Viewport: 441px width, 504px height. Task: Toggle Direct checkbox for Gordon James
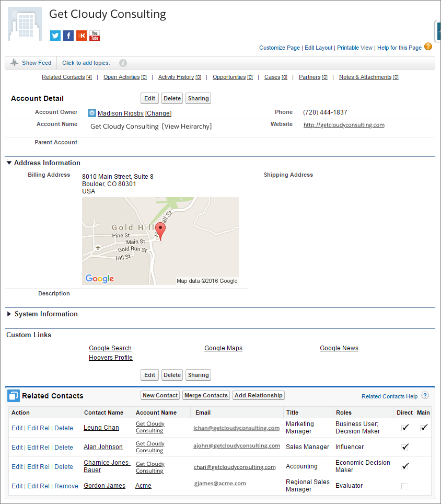[x=404, y=486]
